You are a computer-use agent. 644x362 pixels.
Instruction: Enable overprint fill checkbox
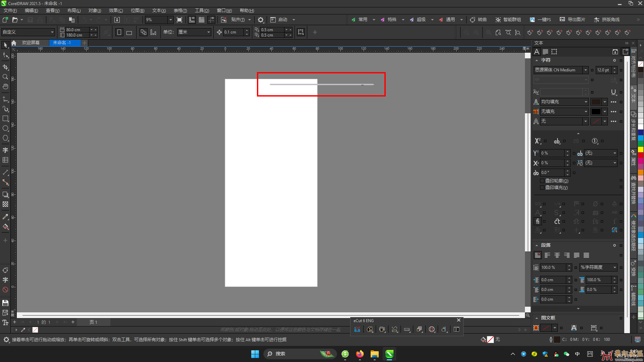542,187
